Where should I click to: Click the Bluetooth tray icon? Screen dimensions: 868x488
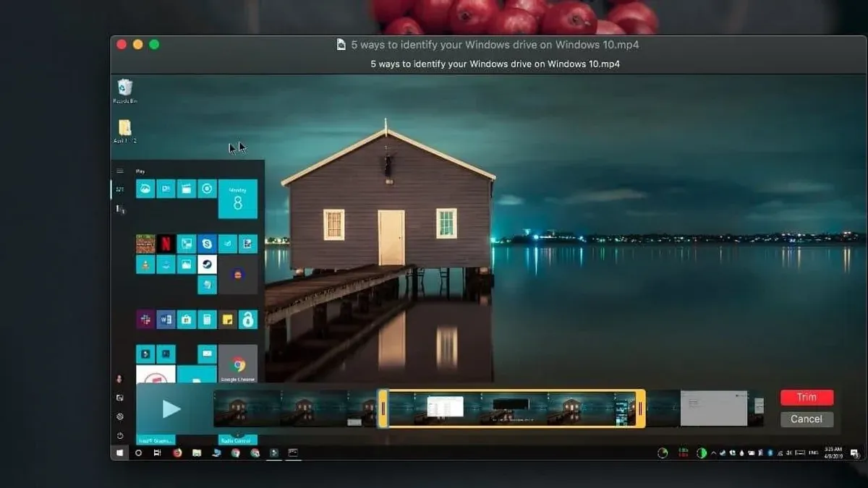point(770,453)
